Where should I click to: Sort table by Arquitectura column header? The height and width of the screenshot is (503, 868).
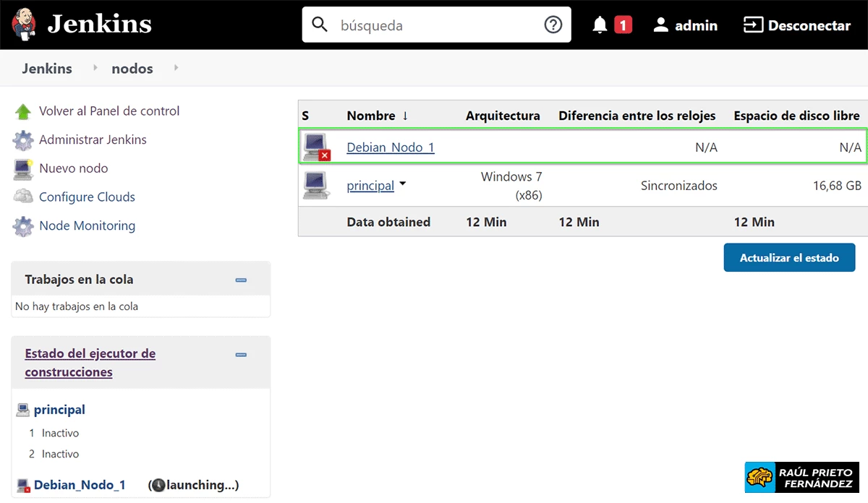pyautogui.click(x=502, y=116)
